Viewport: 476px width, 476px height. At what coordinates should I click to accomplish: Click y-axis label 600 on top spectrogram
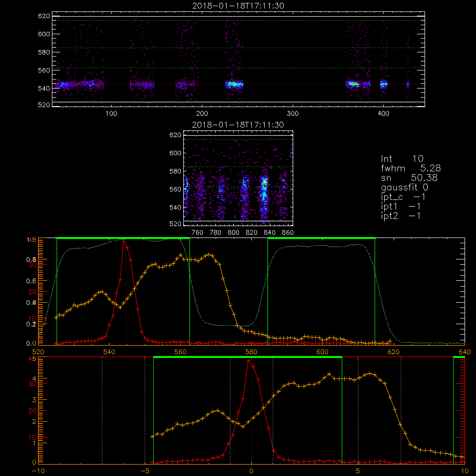[44, 34]
